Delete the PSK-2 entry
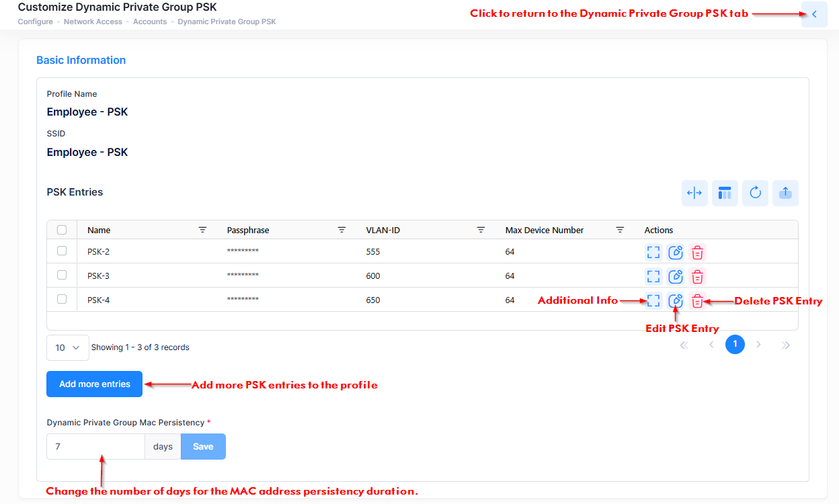Image resolution: width=839 pixels, height=504 pixels. point(698,253)
